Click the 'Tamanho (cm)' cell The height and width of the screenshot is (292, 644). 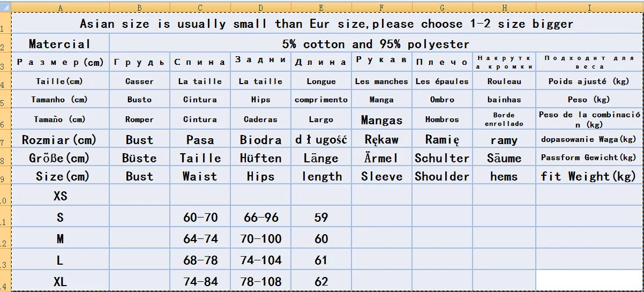tap(60, 99)
